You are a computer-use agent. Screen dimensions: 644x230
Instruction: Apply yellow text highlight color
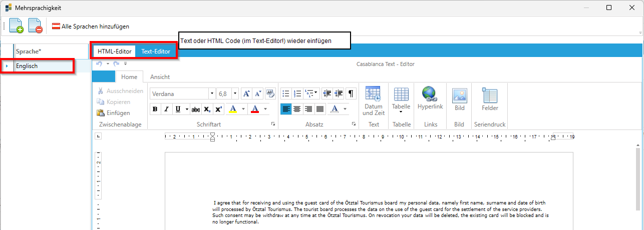coord(233,109)
